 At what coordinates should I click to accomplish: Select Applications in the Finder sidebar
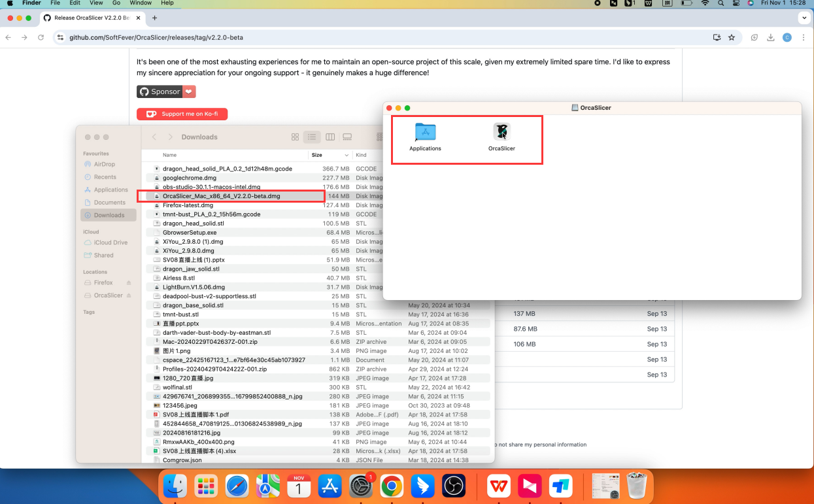(110, 190)
